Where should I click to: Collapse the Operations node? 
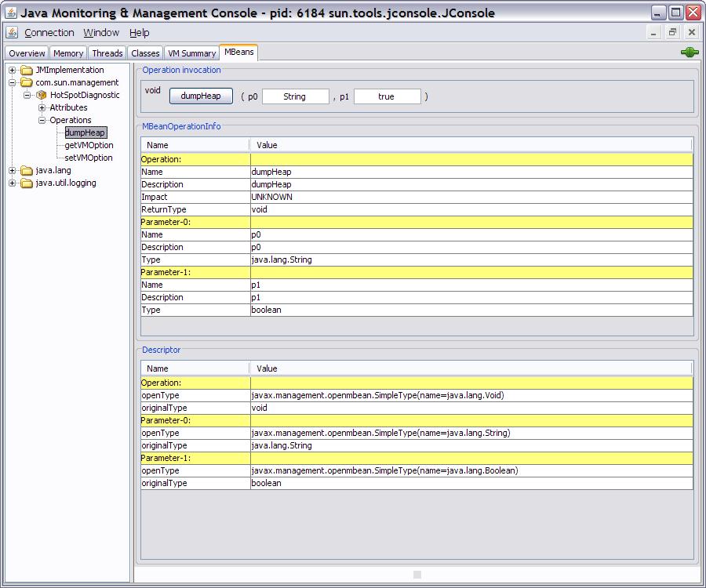pyautogui.click(x=42, y=120)
